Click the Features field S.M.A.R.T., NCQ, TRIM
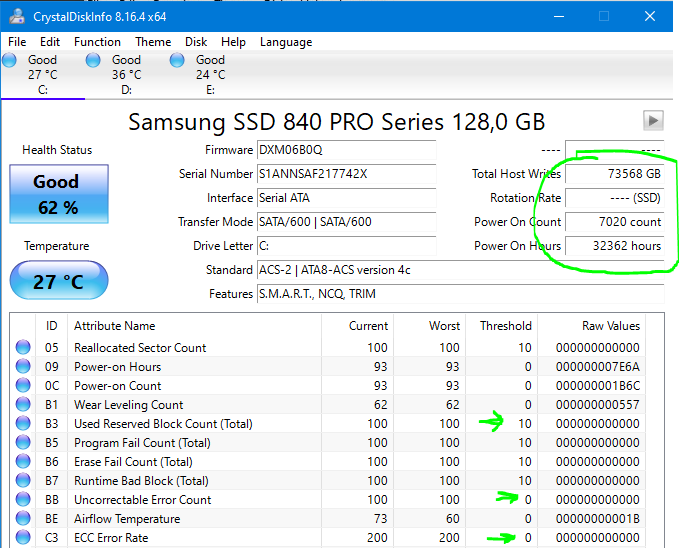This screenshot has height=548, width=679. click(460, 294)
